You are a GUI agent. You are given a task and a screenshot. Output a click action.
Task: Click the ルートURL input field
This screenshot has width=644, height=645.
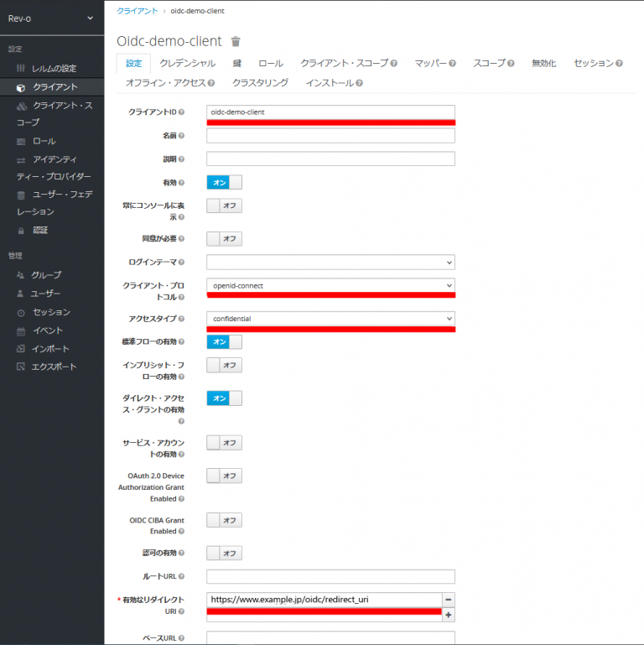(330, 576)
